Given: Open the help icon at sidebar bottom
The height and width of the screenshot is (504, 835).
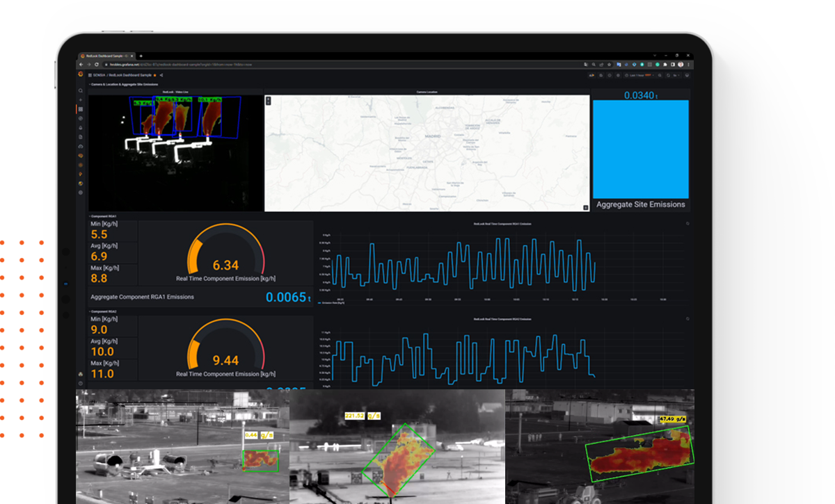Looking at the screenshot, I should pyautogui.click(x=81, y=383).
